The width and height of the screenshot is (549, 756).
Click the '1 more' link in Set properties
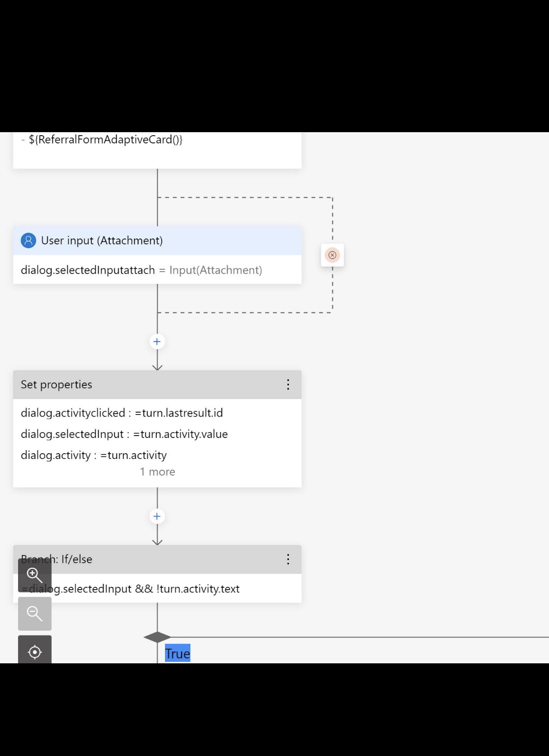coord(157,472)
